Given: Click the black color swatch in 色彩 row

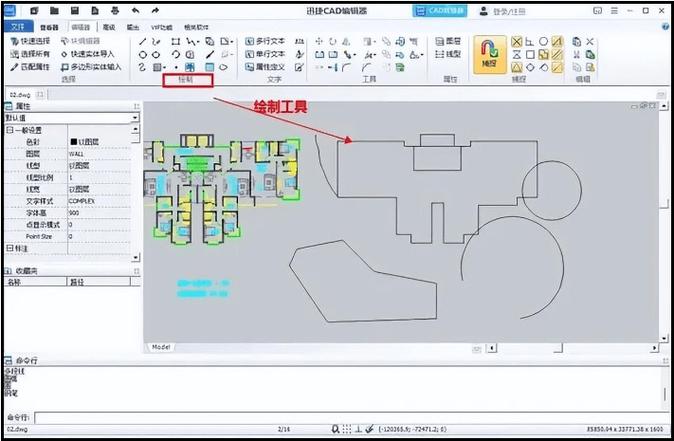Looking at the screenshot, I should [x=74, y=141].
